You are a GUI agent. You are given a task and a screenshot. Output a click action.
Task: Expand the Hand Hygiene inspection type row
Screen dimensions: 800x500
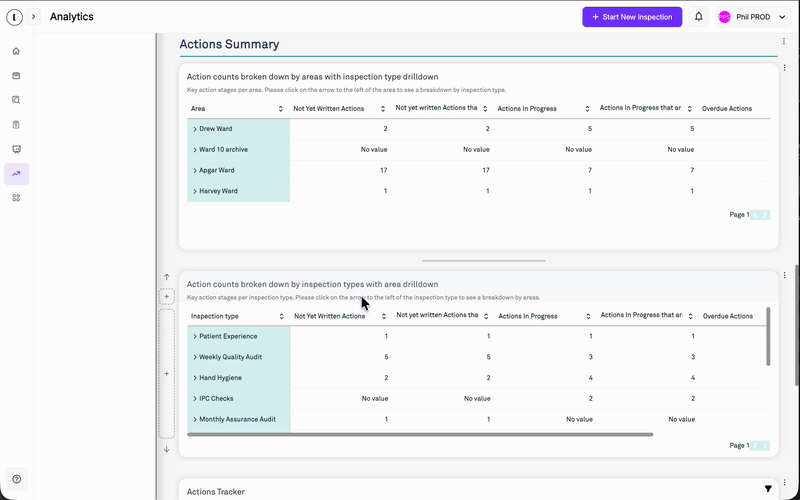(x=195, y=378)
